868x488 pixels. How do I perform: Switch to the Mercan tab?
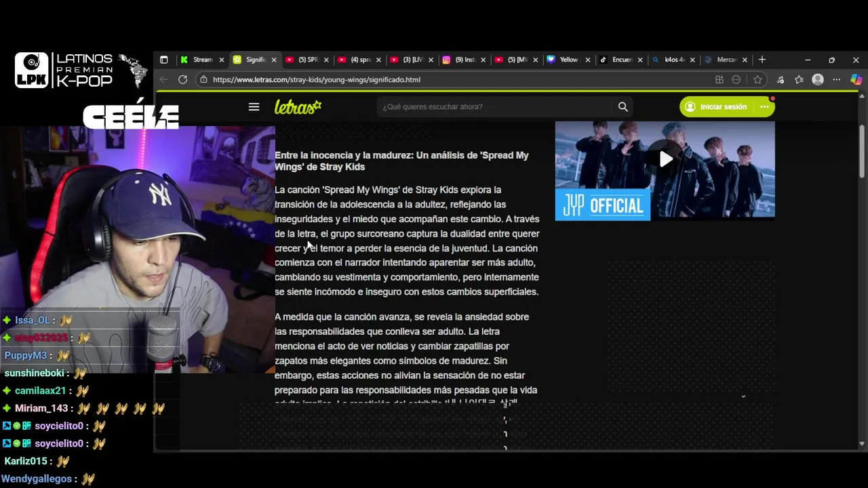pyautogui.click(x=724, y=60)
